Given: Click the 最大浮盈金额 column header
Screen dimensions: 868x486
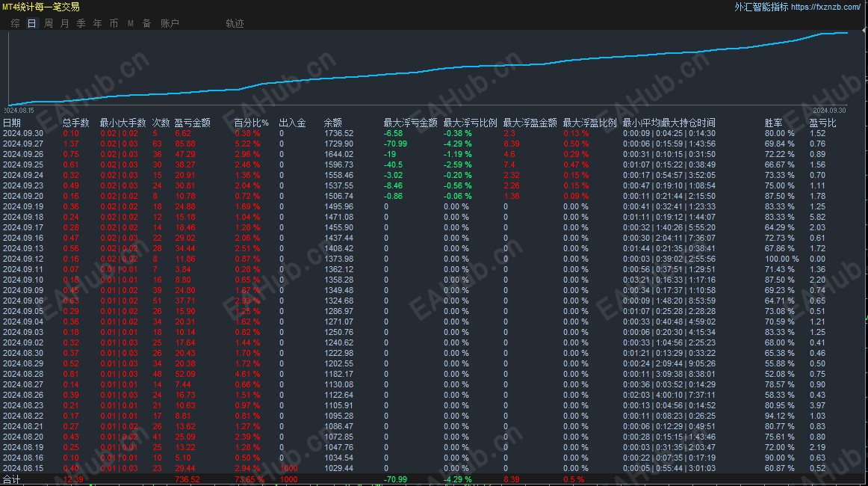Looking at the screenshot, I should tap(530, 123).
